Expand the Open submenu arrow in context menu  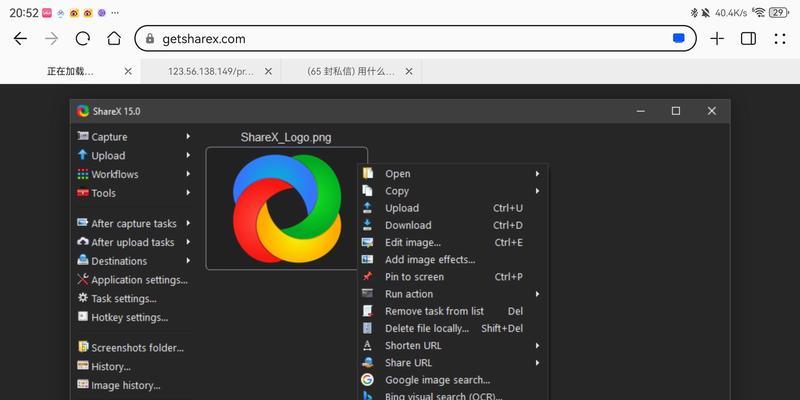pos(537,173)
